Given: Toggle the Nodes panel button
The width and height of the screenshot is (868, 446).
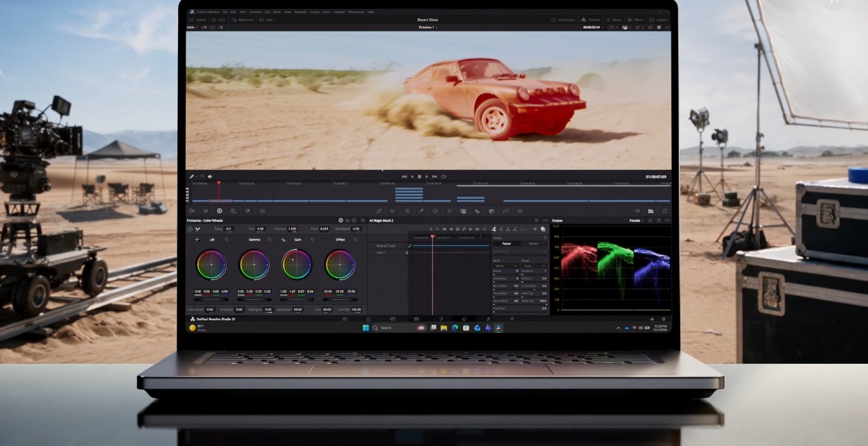Looking at the screenshot, I should point(615,20).
